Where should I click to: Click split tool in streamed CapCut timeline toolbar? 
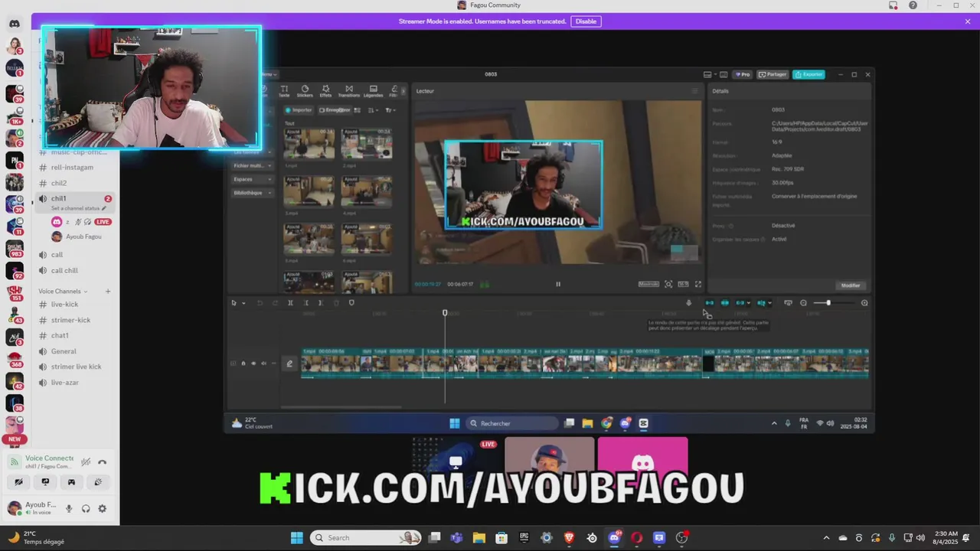[290, 303]
